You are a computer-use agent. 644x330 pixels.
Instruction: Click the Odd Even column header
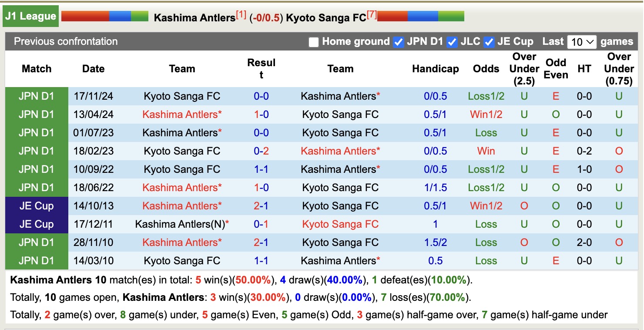555,69
